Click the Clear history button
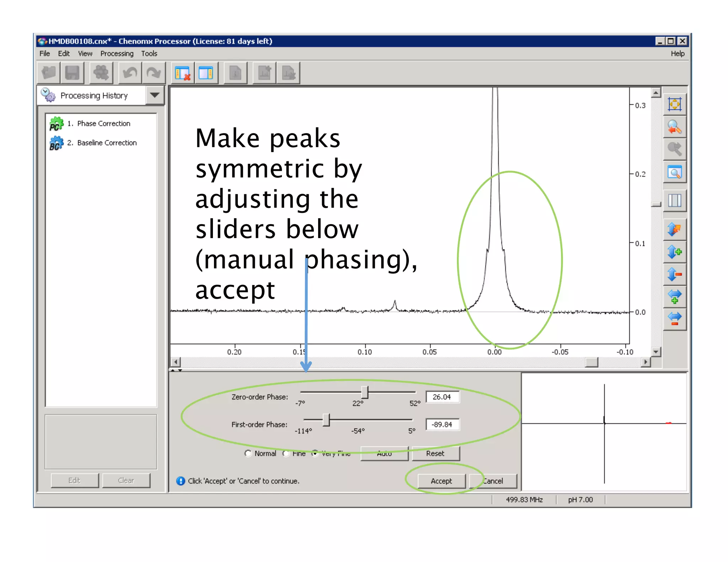 click(x=126, y=481)
